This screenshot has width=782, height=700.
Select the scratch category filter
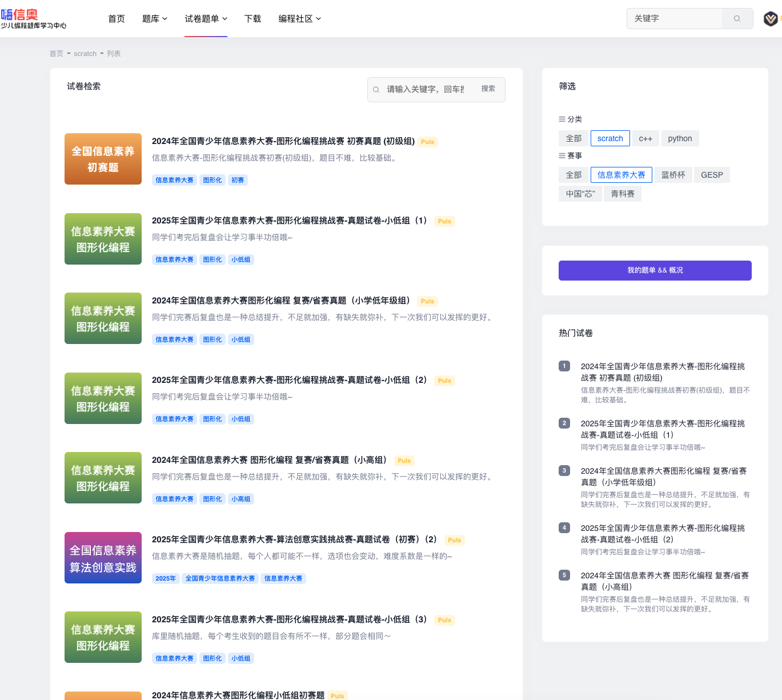click(610, 138)
